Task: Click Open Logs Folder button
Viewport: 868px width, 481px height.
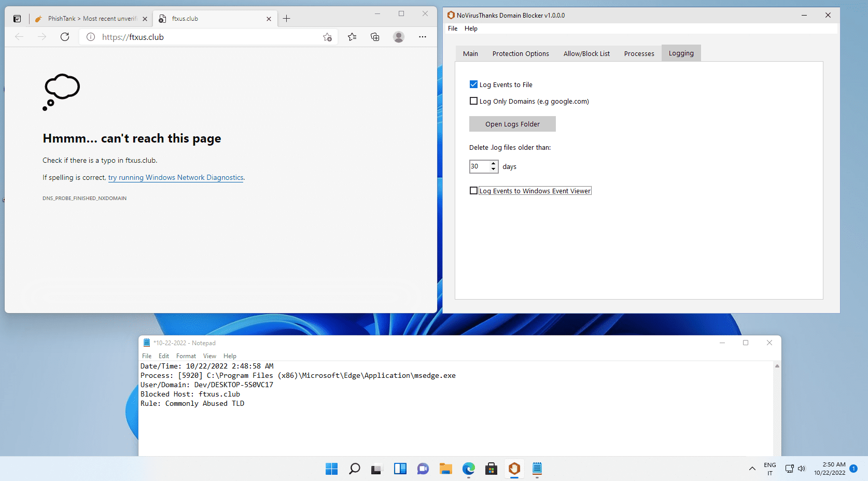Action: [512, 124]
